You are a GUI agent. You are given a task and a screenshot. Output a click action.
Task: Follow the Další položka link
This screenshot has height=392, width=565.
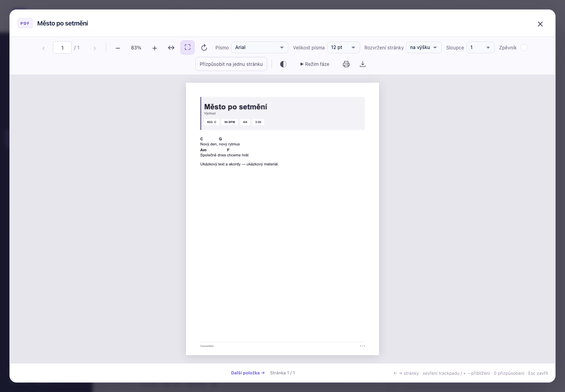click(248, 373)
